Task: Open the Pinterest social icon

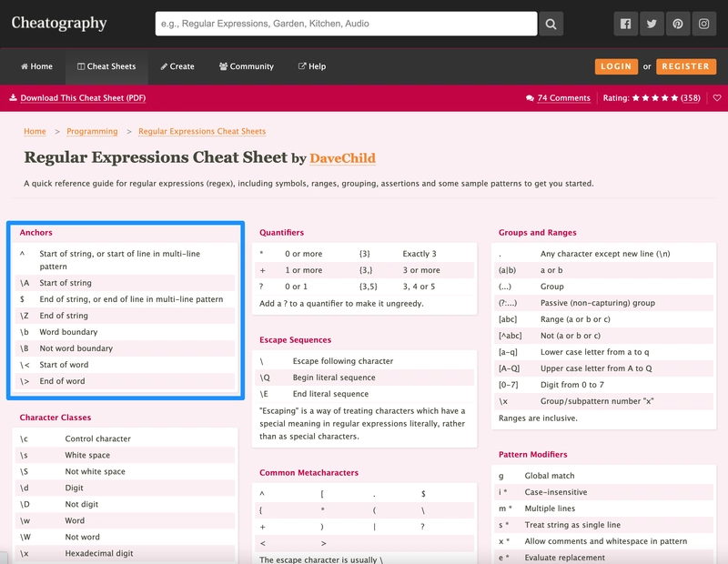Action: point(677,24)
